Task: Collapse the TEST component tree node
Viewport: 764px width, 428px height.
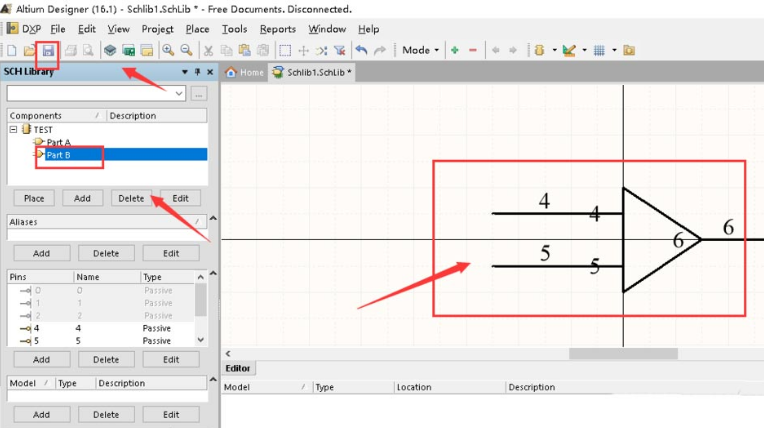Action: [14, 130]
